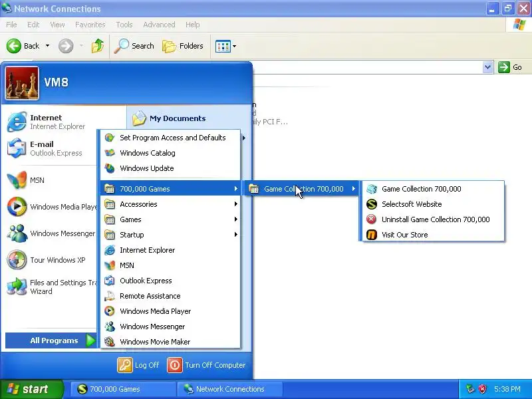Click the Back button
This screenshot has height=399, width=532.
point(23,46)
